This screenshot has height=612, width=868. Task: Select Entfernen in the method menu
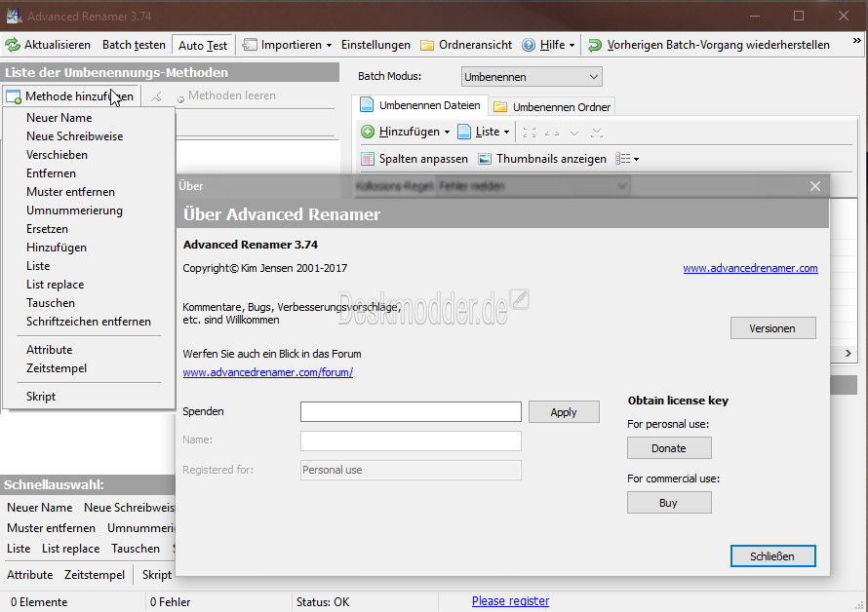pyautogui.click(x=51, y=173)
